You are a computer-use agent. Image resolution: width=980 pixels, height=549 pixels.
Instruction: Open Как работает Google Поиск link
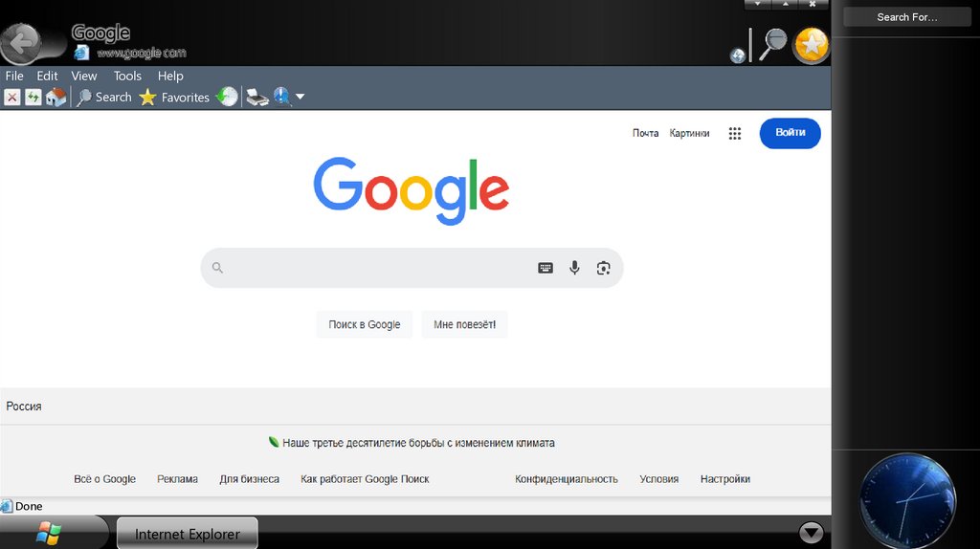pos(365,479)
